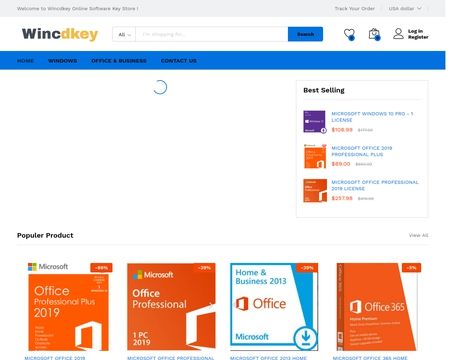Click the $237.98 price text
450x360 pixels.
(342, 198)
